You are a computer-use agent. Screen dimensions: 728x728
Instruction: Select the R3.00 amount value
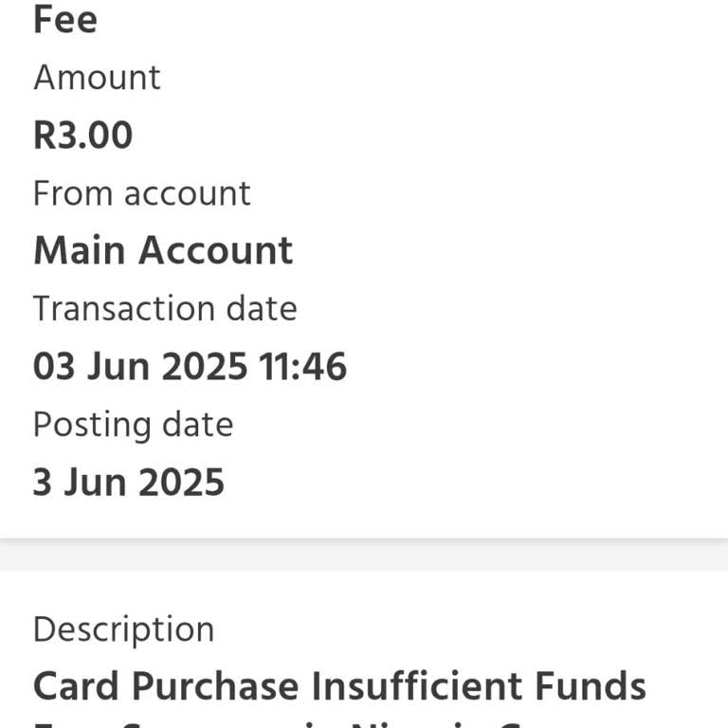[83, 136]
